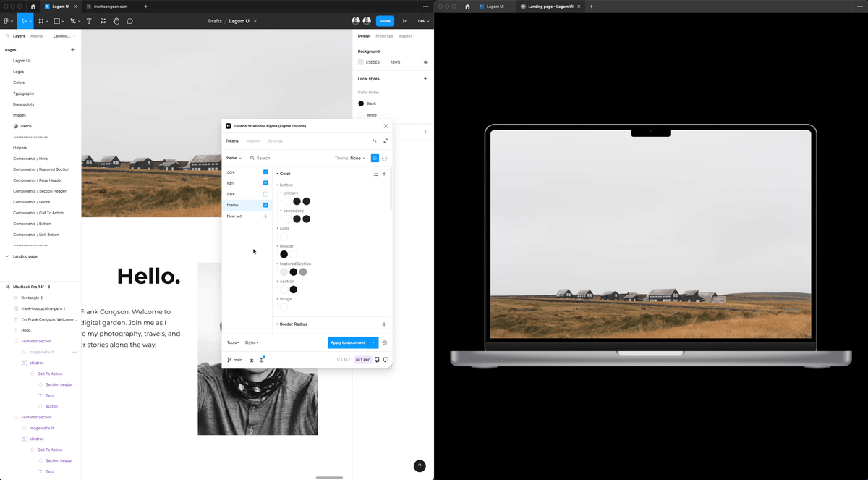Add a new Border Radius token
Viewport: 868px width, 480px height.
point(384,324)
